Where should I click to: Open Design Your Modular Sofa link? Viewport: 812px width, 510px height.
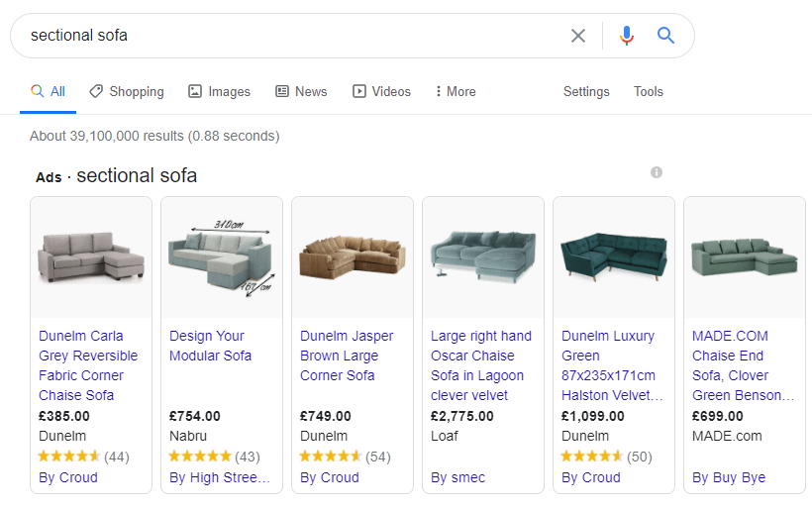tap(210, 346)
